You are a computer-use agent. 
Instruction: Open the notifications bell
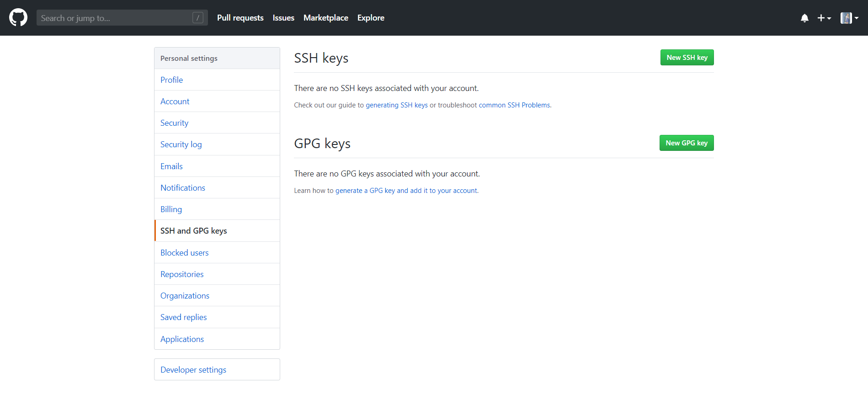click(804, 18)
